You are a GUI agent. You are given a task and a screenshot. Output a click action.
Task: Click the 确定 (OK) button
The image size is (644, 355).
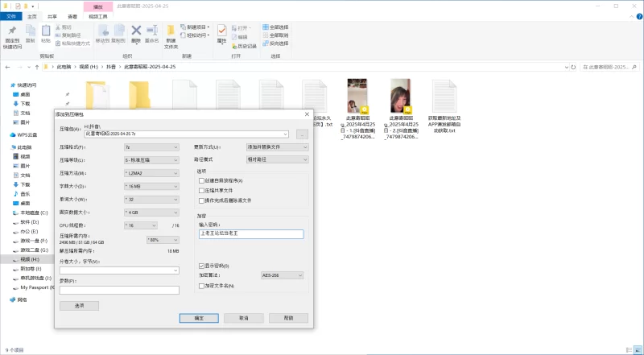[199, 318]
